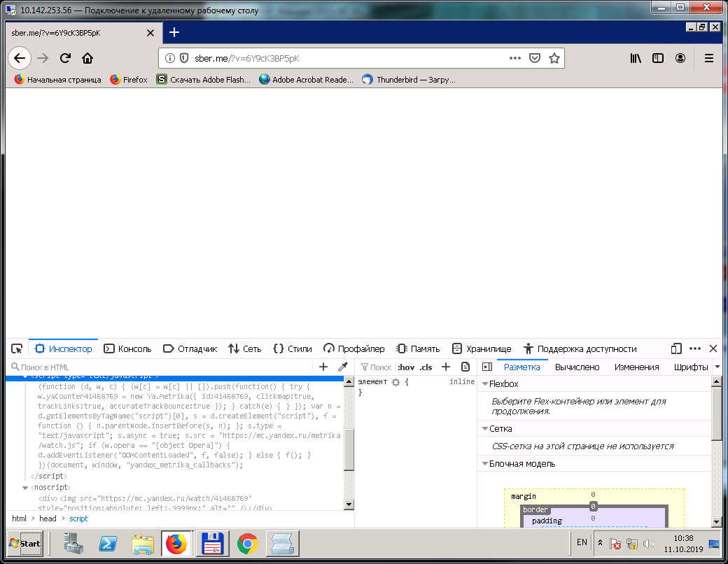Show site information icon in address bar

click(x=170, y=58)
